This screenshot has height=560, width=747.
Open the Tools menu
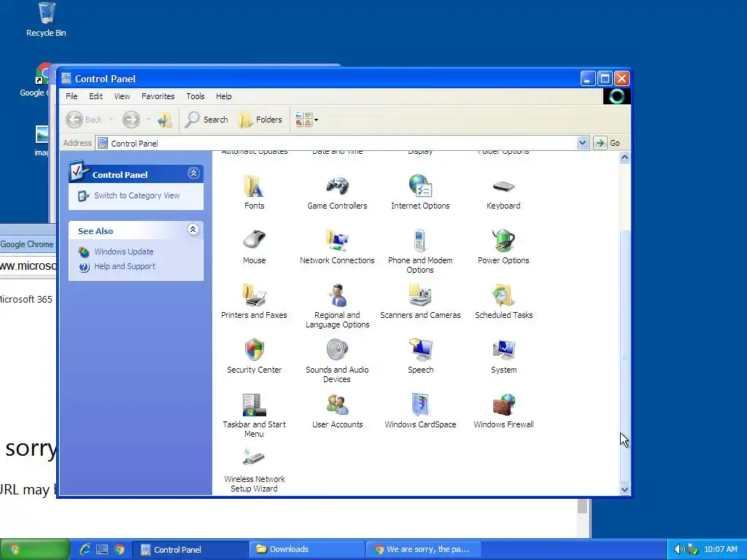click(x=196, y=96)
